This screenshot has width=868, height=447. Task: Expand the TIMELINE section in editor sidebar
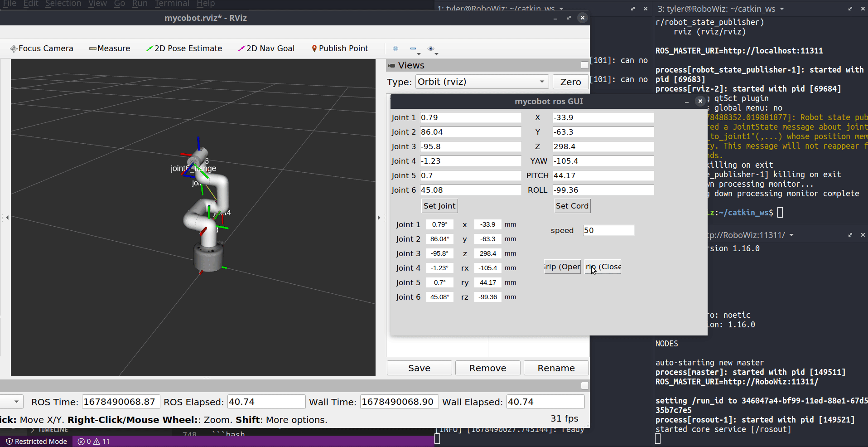[49, 429]
